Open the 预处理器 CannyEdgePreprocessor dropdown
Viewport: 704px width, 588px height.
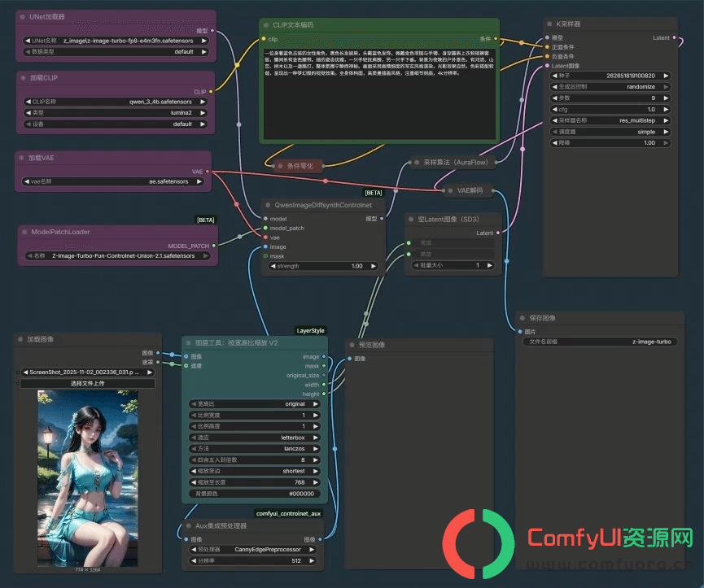point(251,550)
